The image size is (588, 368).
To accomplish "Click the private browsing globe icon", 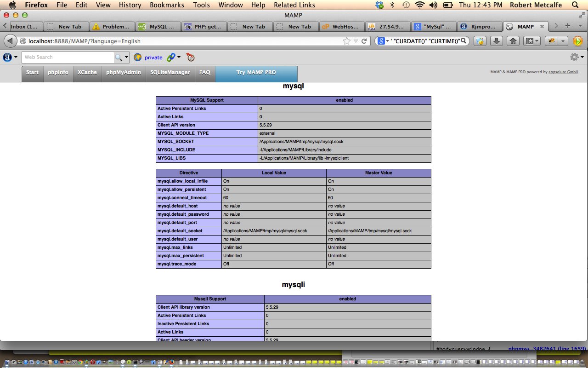I will (137, 57).
